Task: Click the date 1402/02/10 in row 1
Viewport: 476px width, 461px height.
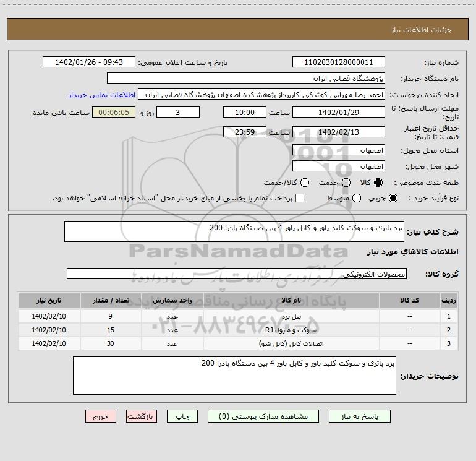Action: [x=49, y=316]
